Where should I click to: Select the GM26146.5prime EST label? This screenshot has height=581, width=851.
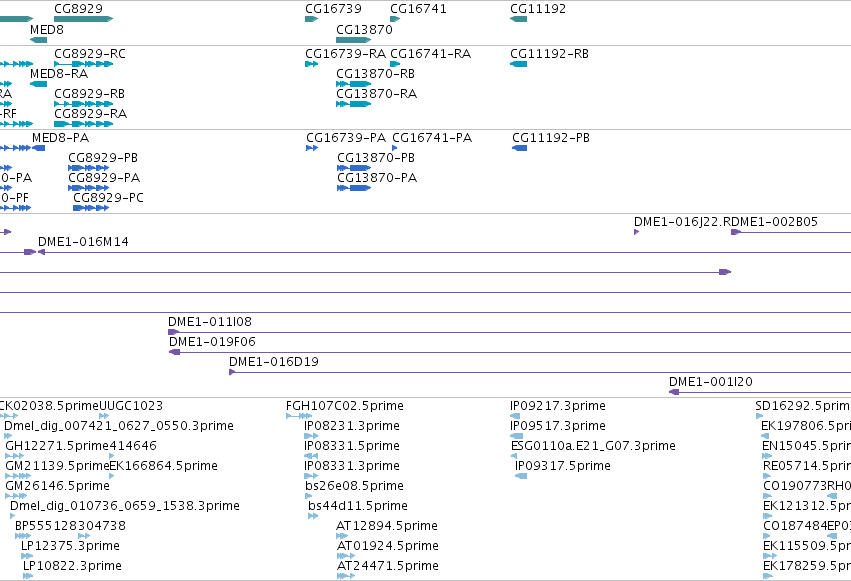pos(58,486)
